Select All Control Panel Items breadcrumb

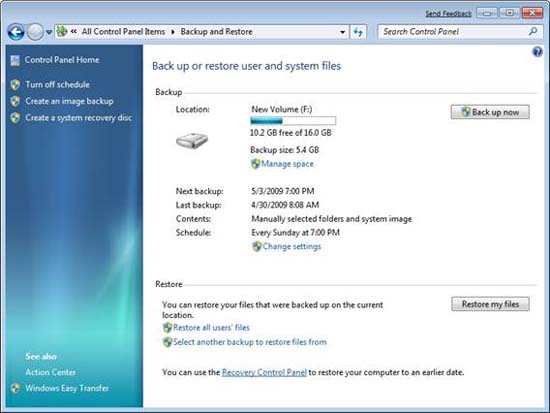123,32
